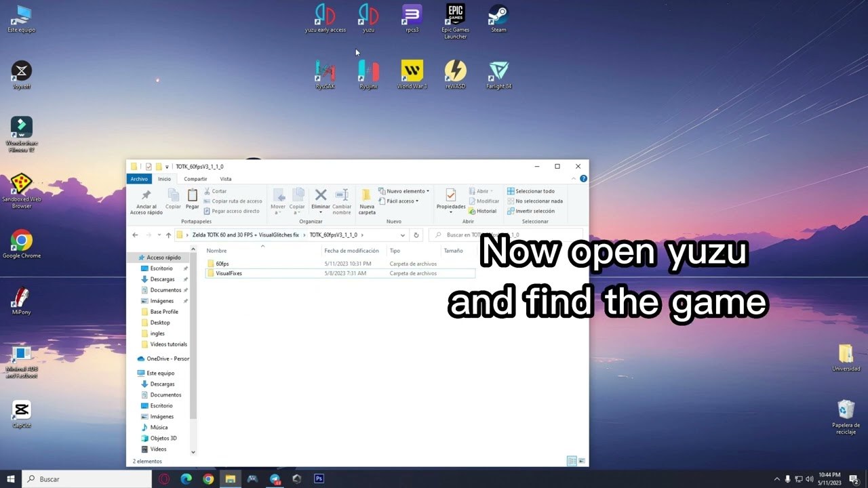Select OneDrive in the navigation pane

[163, 359]
